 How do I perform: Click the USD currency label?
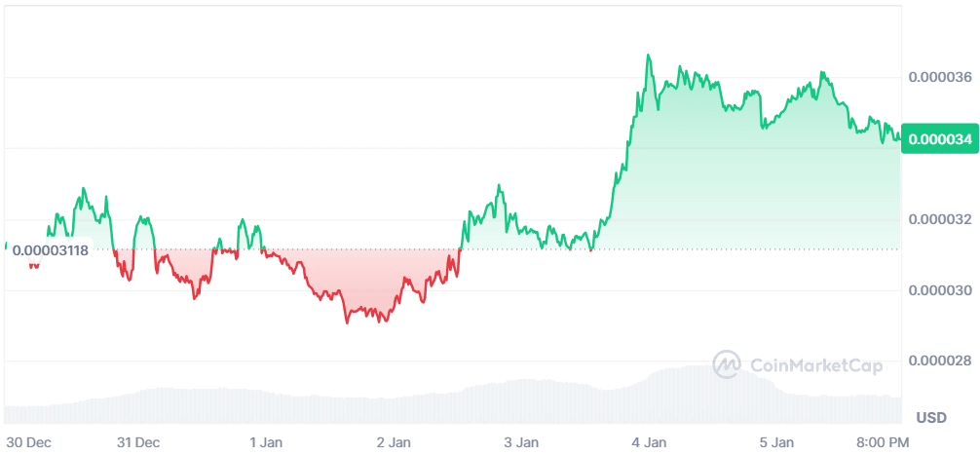(x=931, y=418)
